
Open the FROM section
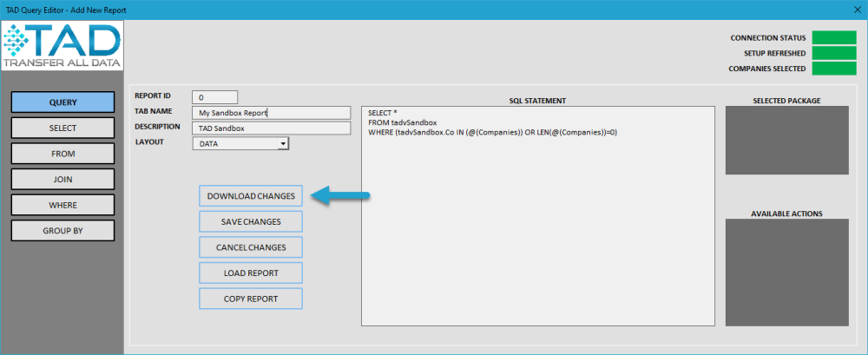[x=62, y=154]
